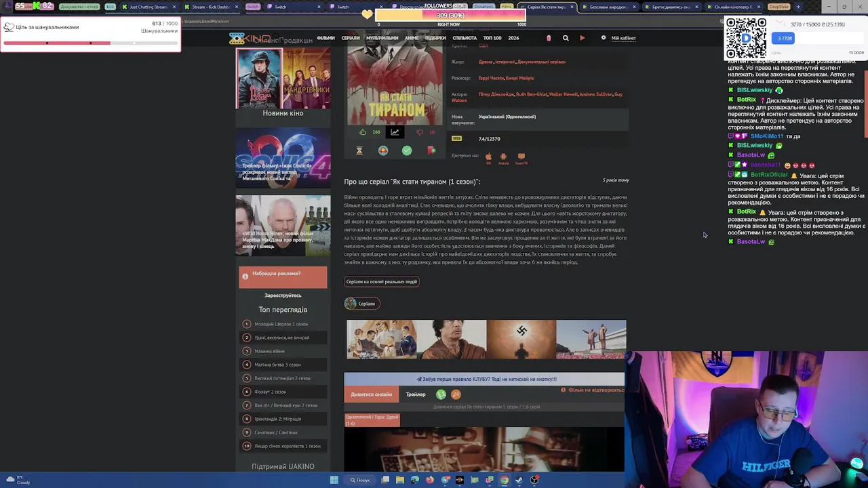Open Машина війни in top list

coord(269,351)
